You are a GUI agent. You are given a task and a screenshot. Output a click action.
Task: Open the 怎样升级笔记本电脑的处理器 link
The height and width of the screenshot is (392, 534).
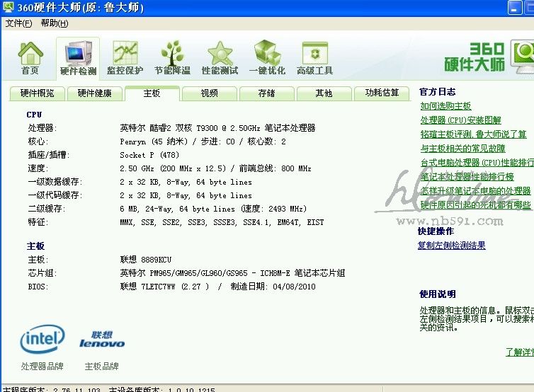pos(475,191)
